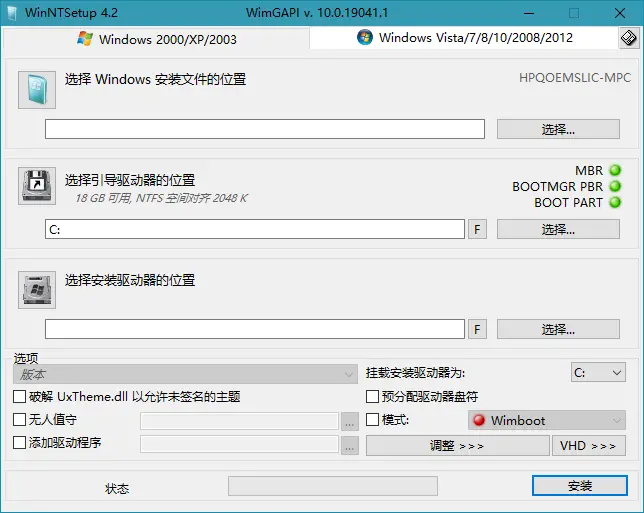Image resolution: width=644 pixels, height=513 pixels.
Task: Click the BOOT PART green status light
Action: (615, 202)
